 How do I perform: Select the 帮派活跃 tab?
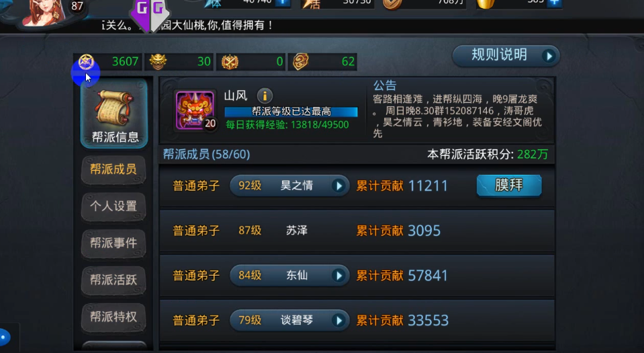pyautogui.click(x=113, y=280)
